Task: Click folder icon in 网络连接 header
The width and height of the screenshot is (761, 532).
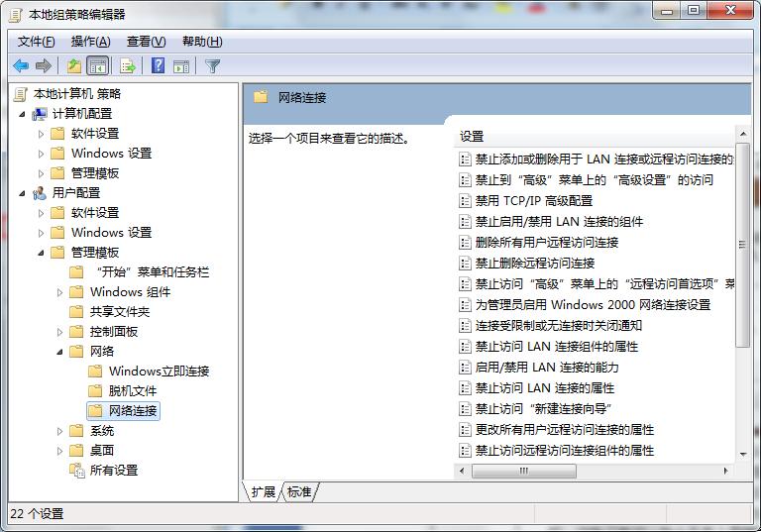Action: click(x=262, y=97)
